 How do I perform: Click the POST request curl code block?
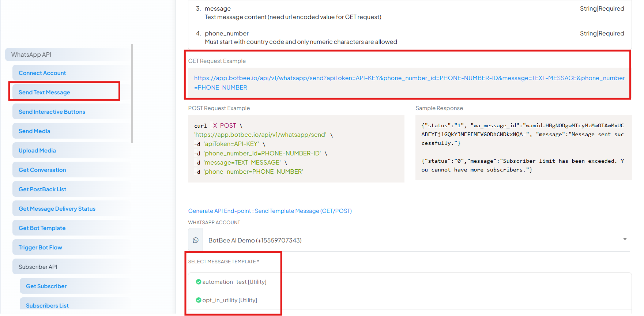click(x=296, y=148)
